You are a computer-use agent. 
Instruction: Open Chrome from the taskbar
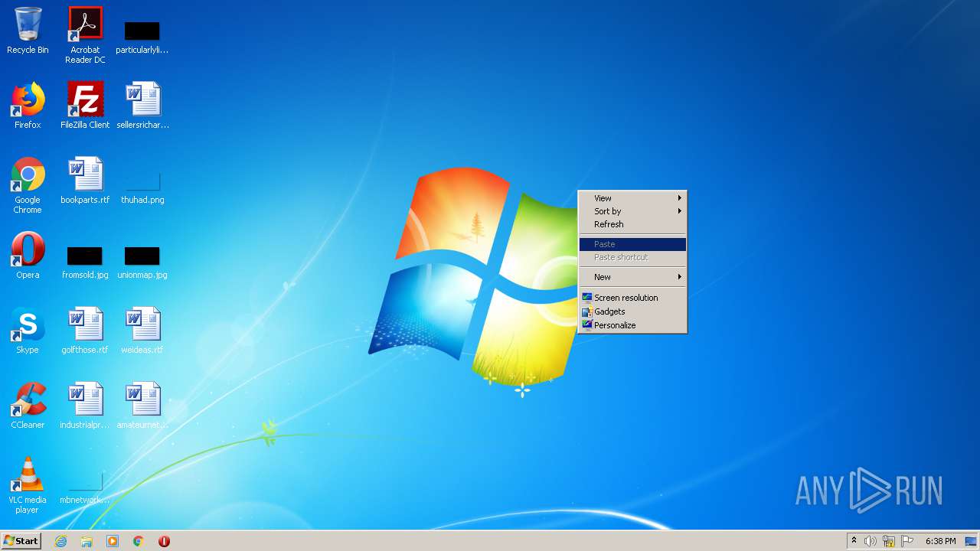(x=139, y=541)
